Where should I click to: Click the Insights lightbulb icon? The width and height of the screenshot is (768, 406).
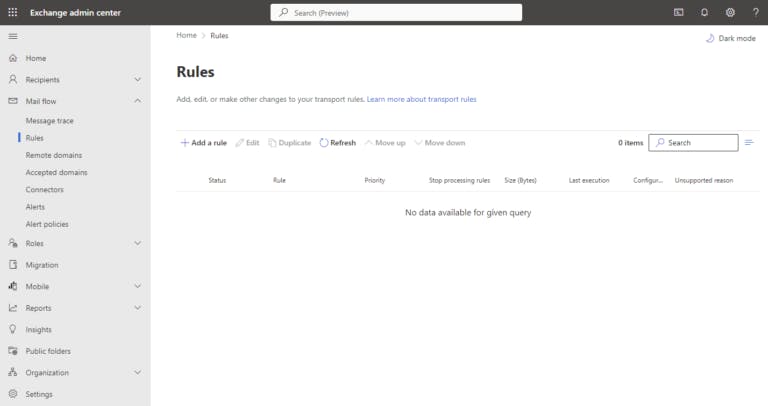coord(13,329)
